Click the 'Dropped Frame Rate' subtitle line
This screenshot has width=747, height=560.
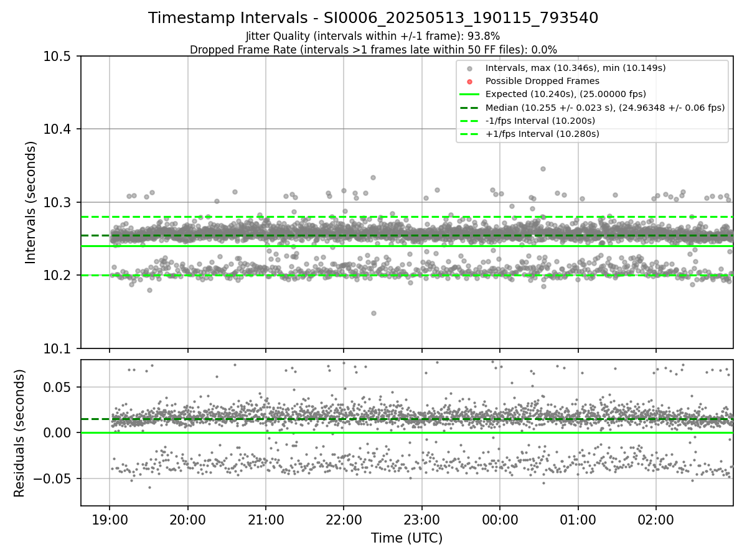click(x=374, y=49)
